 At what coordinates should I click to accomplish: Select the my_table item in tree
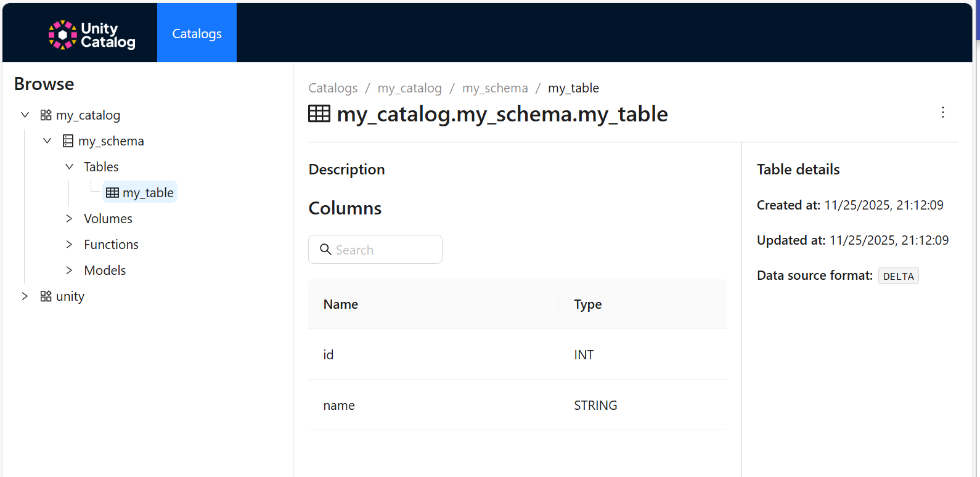(x=148, y=193)
